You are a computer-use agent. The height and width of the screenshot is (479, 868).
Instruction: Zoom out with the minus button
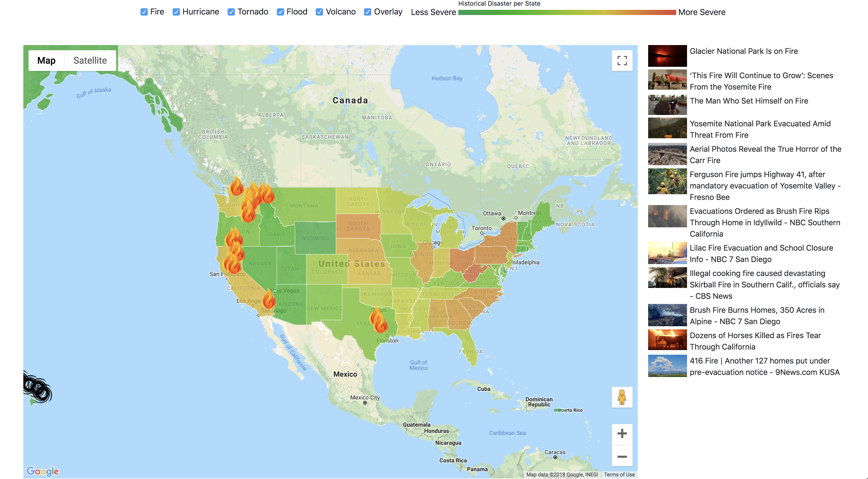tap(622, 456)
